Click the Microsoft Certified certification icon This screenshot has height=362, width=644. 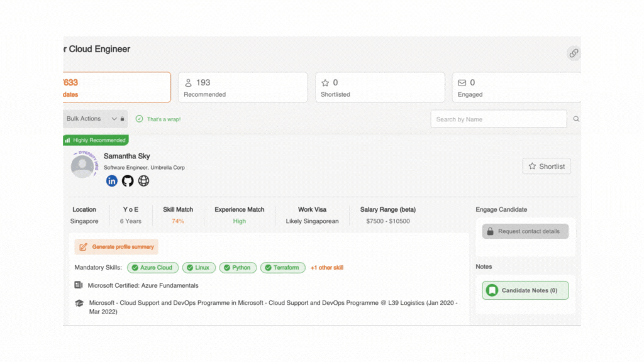[x=78, y=285]
